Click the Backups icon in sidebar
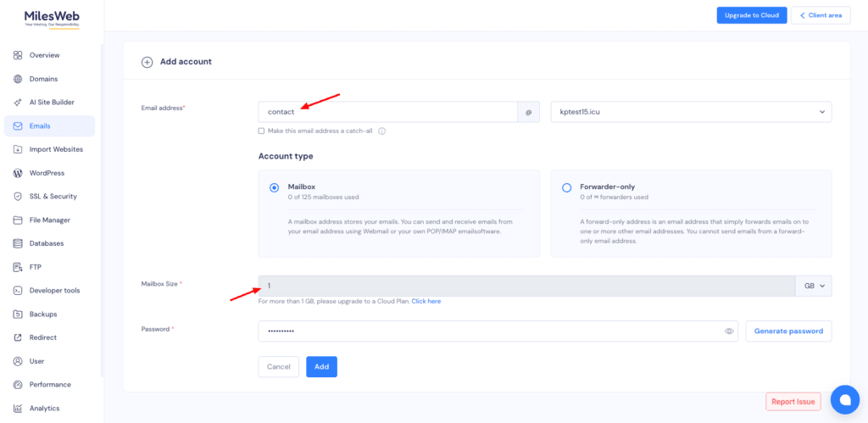Viewport: 868px width, 423px height. [18, 314]
